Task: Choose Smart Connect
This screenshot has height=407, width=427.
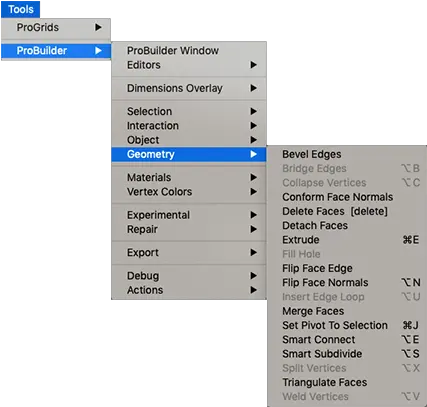Action: (347, 340)
